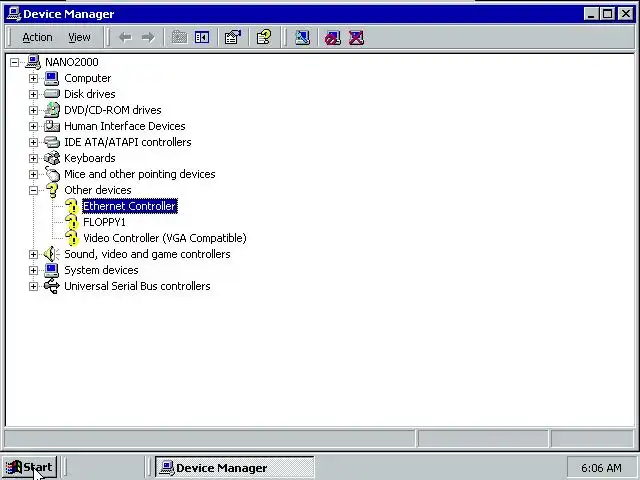Screen dimensions: 640x480
Task: Click the FLOPPY1 warning icon
Action: coord(72,222)
